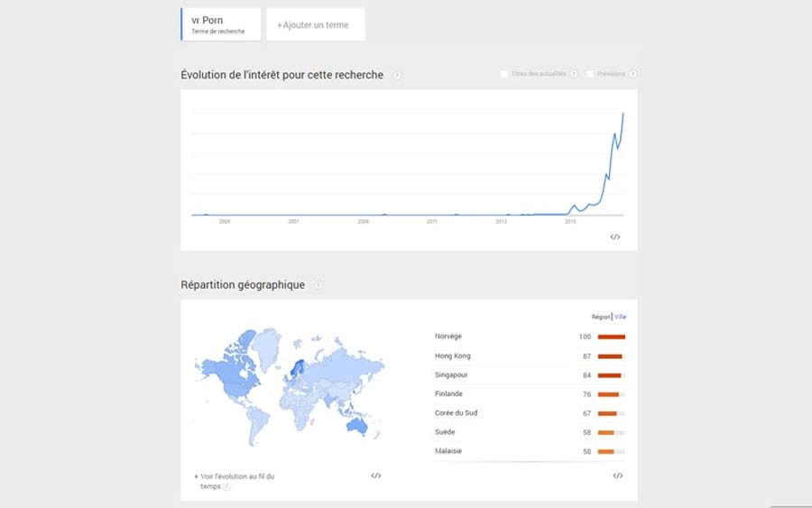Viewport: 812px width, 508px height.
Task: Click peak point of interest line chart
Action: tap(623, 113)
